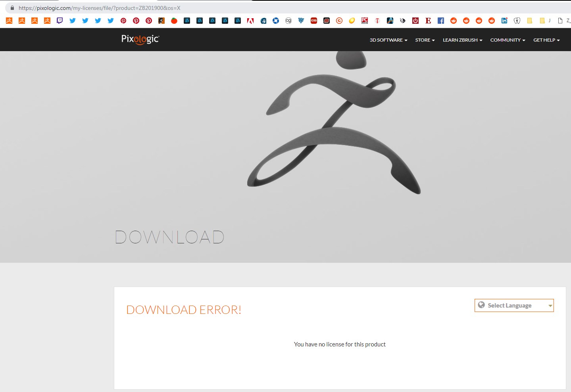Viewport: 571px width, 392px height.
Task: Open the orange circled G bookmark
Action: tap(339, 21)
